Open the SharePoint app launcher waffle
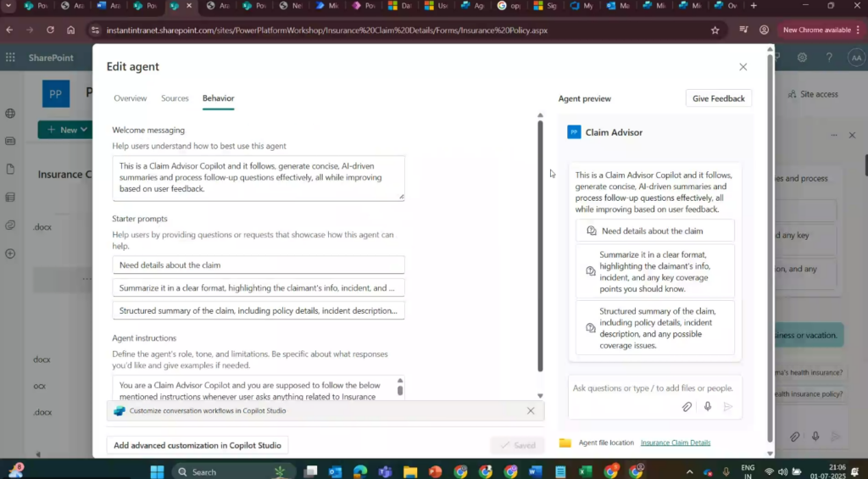 [10, 58]
